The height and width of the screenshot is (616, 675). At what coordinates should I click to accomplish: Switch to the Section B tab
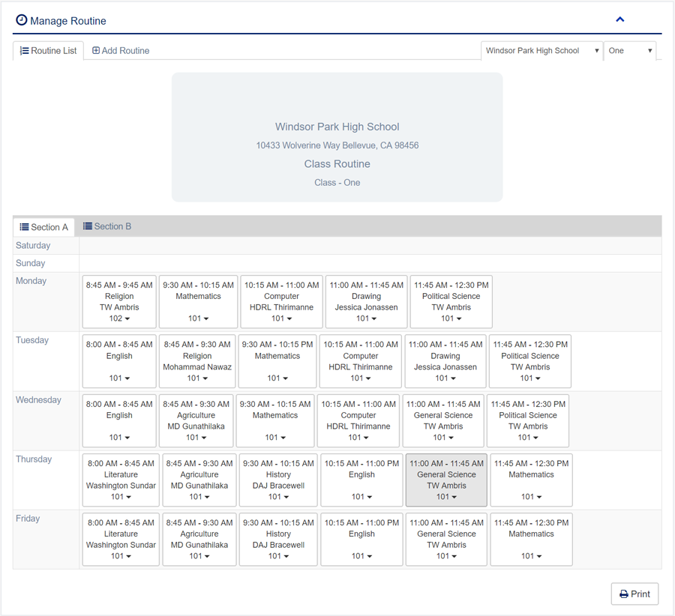107,226
